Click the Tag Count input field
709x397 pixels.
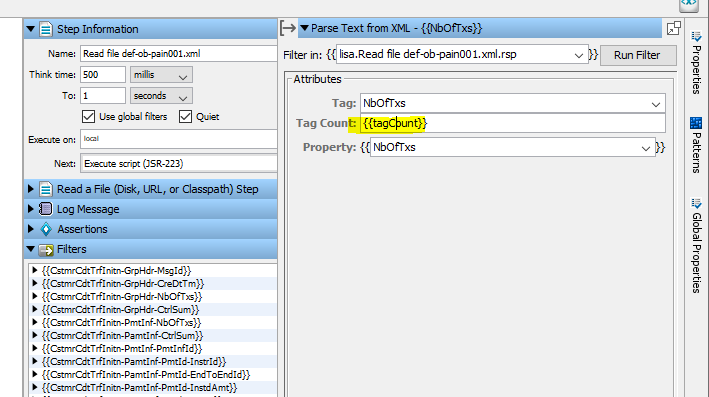[x=513, y=123]
